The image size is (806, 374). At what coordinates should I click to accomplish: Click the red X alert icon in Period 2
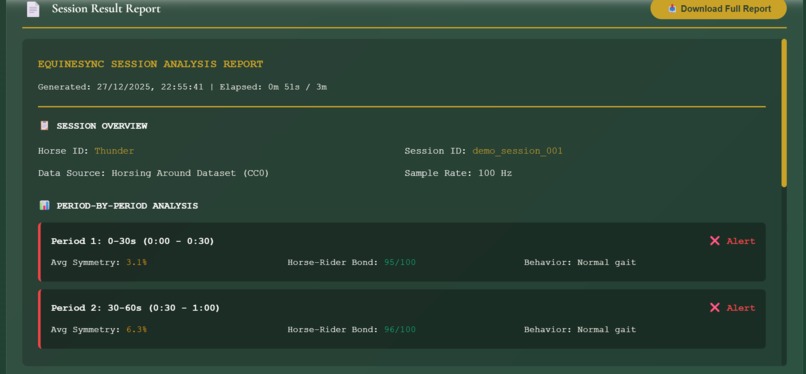coord(715,308)
